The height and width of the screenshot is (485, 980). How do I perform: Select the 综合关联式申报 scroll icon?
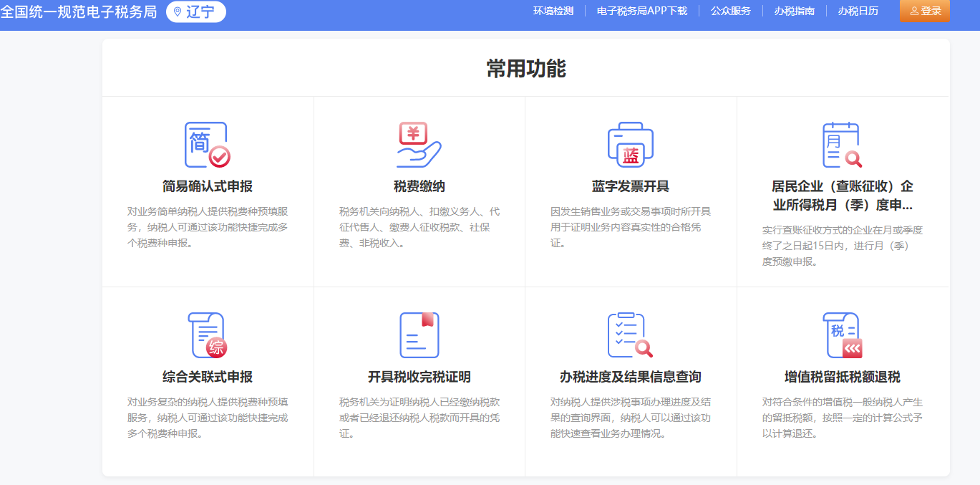207,333
